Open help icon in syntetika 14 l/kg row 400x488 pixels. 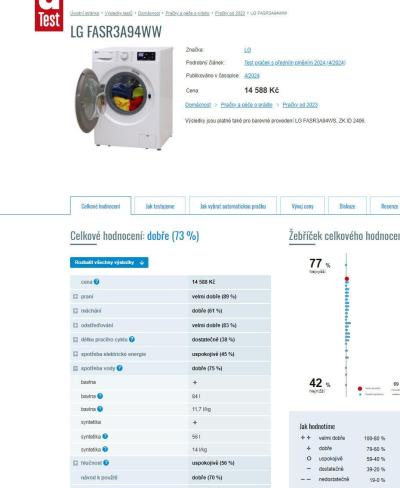click(105, 449)
